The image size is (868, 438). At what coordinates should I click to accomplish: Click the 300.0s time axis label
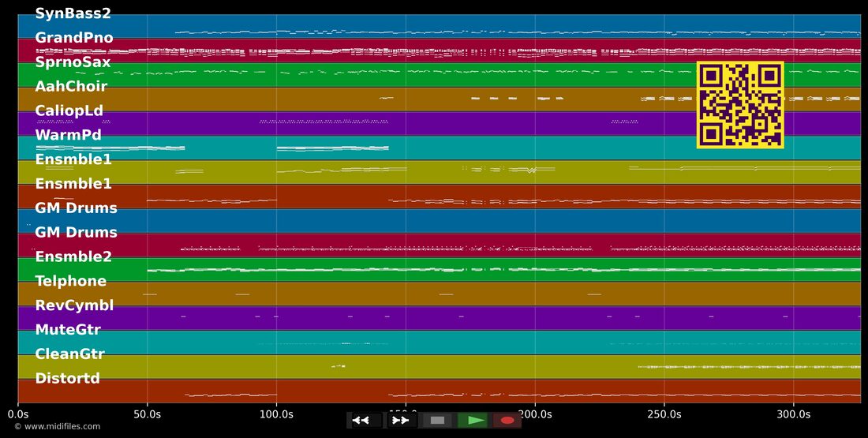(793, 414)
